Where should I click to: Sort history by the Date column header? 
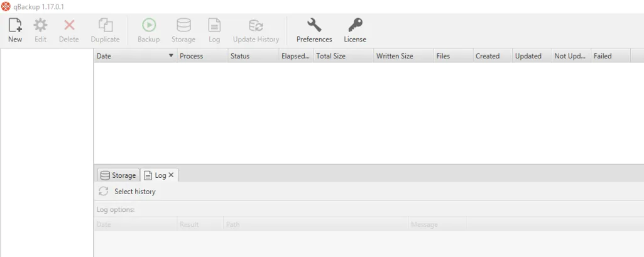(136, 56)
